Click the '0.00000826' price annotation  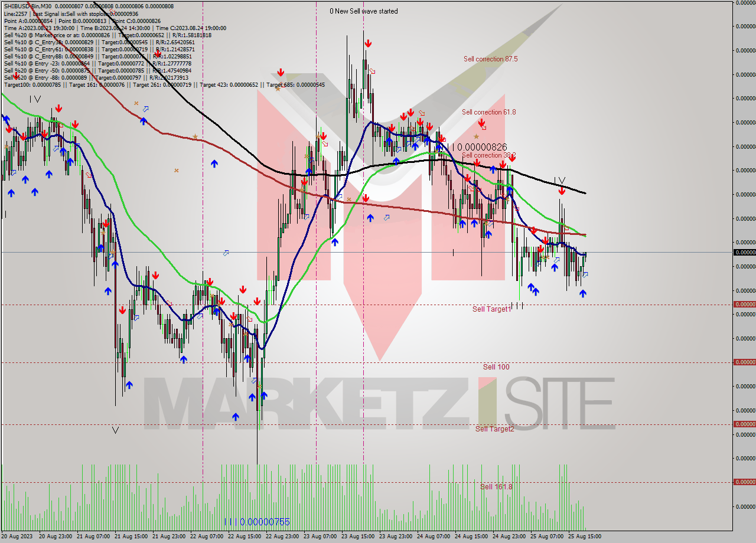pos(482,146)
